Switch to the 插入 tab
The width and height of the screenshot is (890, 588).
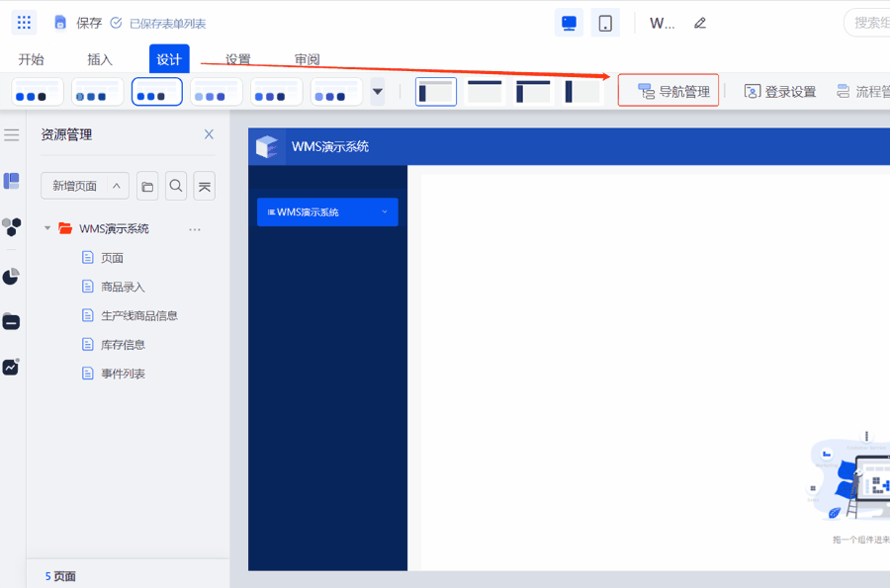point(100,59)
